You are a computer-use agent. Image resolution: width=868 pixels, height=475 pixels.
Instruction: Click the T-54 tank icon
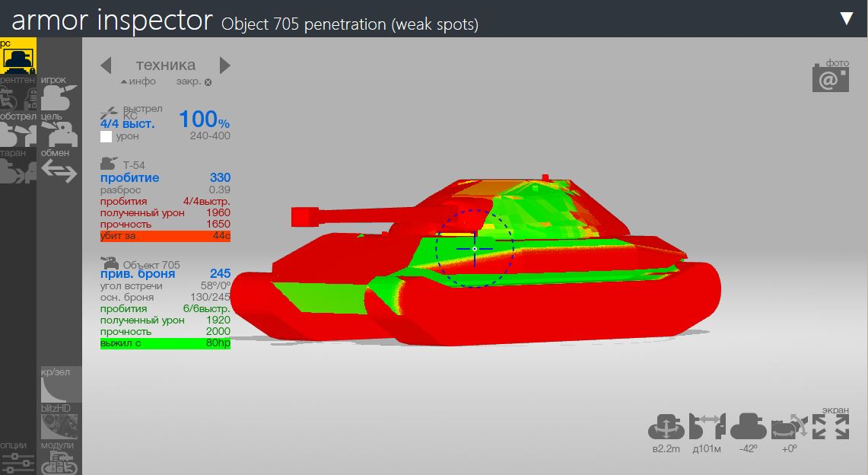109,164
